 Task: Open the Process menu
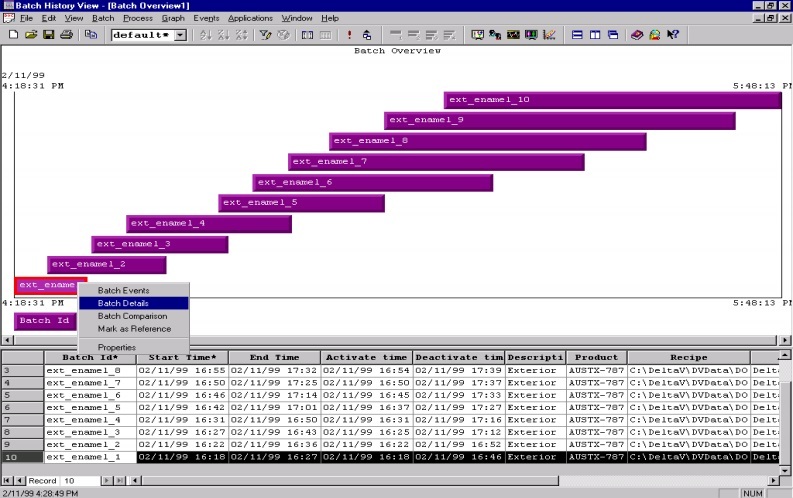coord(138,18)
